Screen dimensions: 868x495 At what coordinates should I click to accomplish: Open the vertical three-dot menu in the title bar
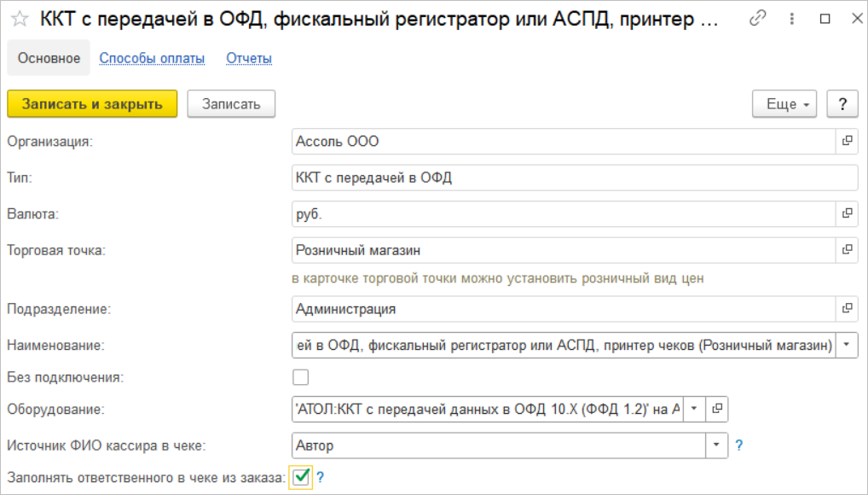(x=790, y=19)
